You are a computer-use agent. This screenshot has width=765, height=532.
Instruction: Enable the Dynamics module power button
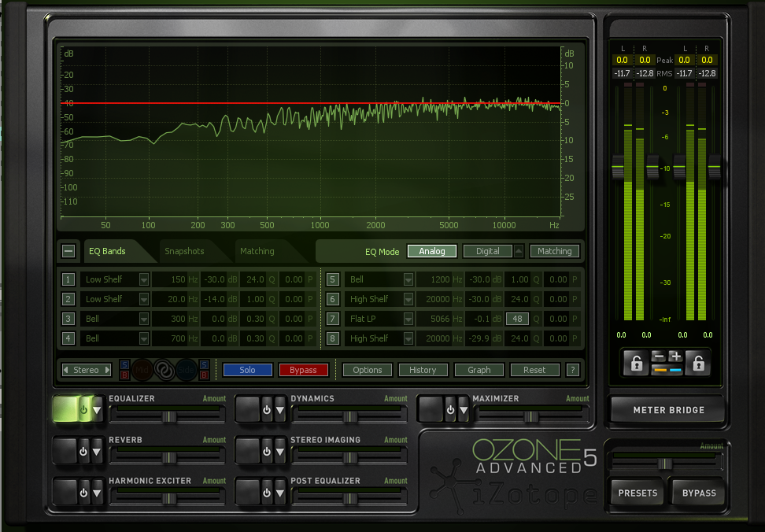pyautogui.click(x=266, y=410)
